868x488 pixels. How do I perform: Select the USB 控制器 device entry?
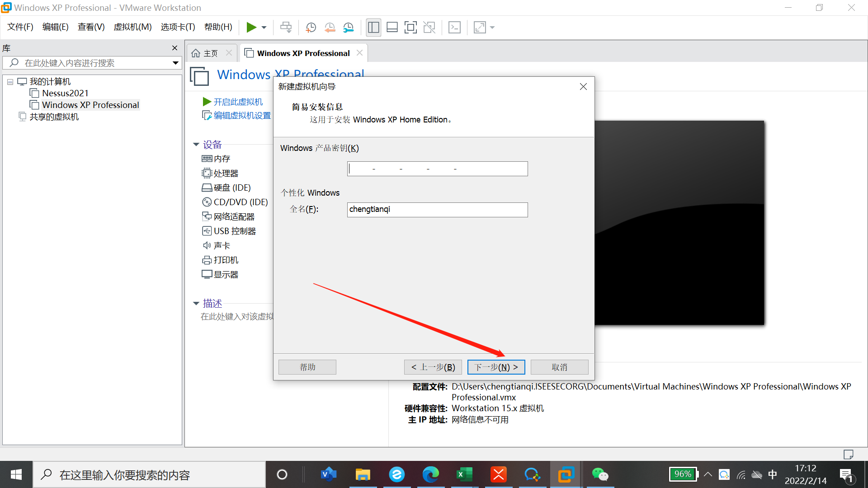point(229,231)
